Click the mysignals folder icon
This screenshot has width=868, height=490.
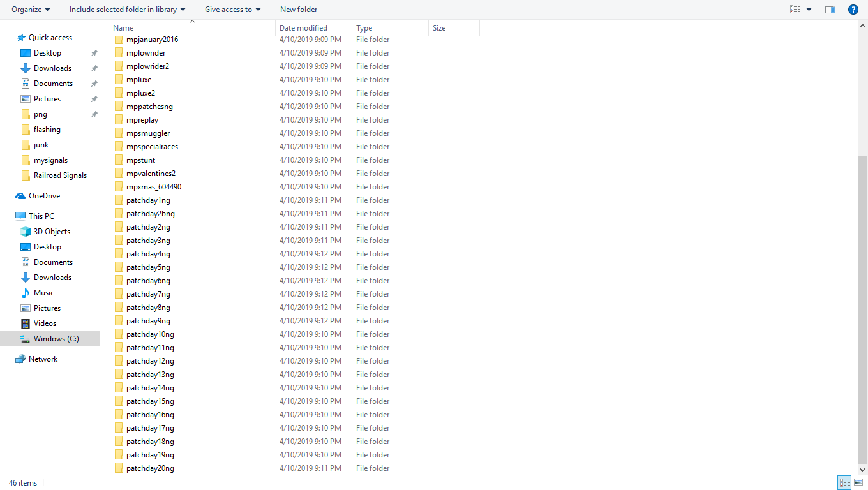tap(26, 160)
